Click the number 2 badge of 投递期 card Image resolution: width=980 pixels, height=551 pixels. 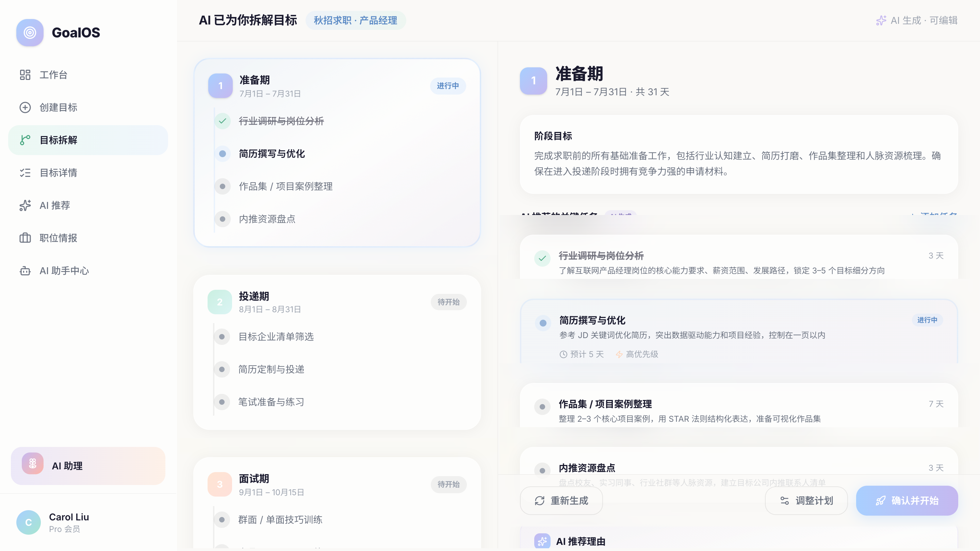click(x=219, y=302)
